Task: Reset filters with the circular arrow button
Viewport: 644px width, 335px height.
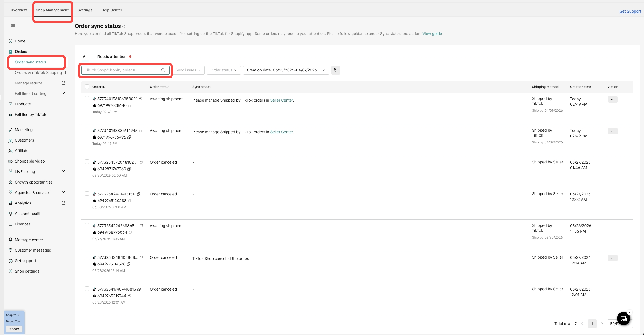Action: [336, 70]
